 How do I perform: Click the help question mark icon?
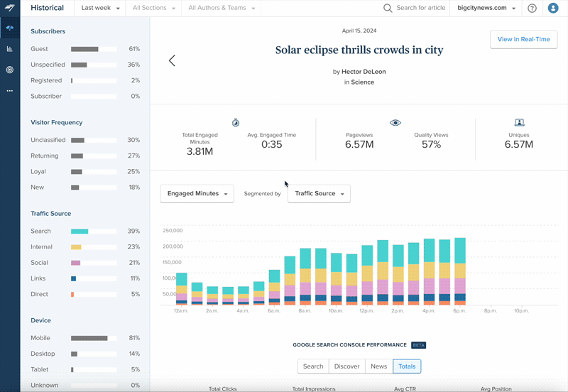[532, 9]
